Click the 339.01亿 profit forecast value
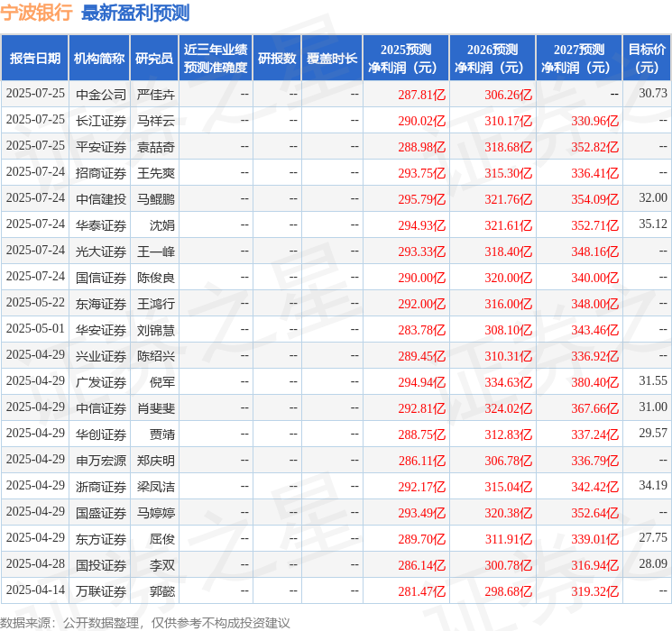Viewport: 672px width, 631px height. pos(594,539)
